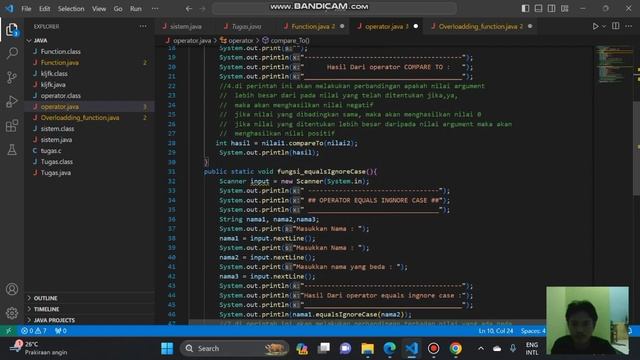Open editor More Actions ellipsis

[x=629, y=26]
